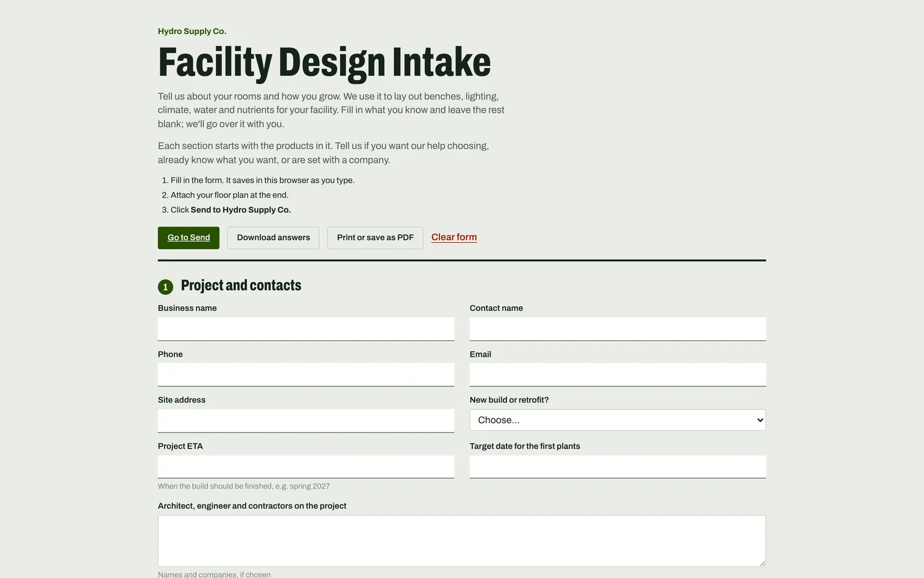Click the Facility Design Intake heading

[325, 62]
